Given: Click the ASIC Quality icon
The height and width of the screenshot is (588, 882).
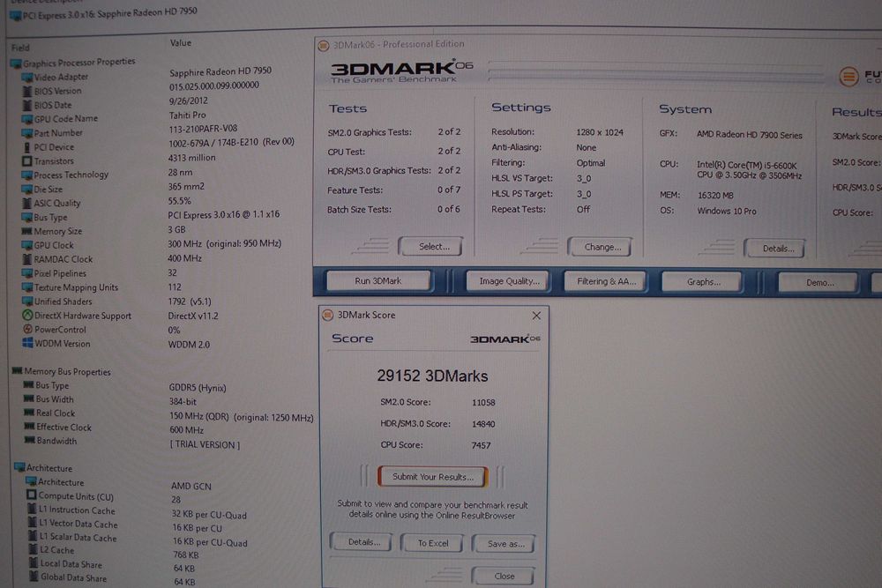Looking at the screenshot, I should pyautogui.click(x=27, y=204).
